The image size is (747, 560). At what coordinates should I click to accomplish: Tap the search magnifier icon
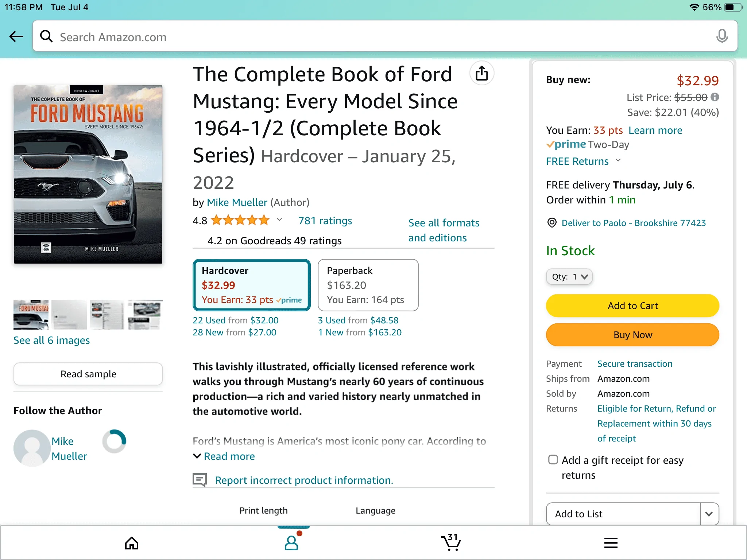pyautogui.click(x=46, y=36)
